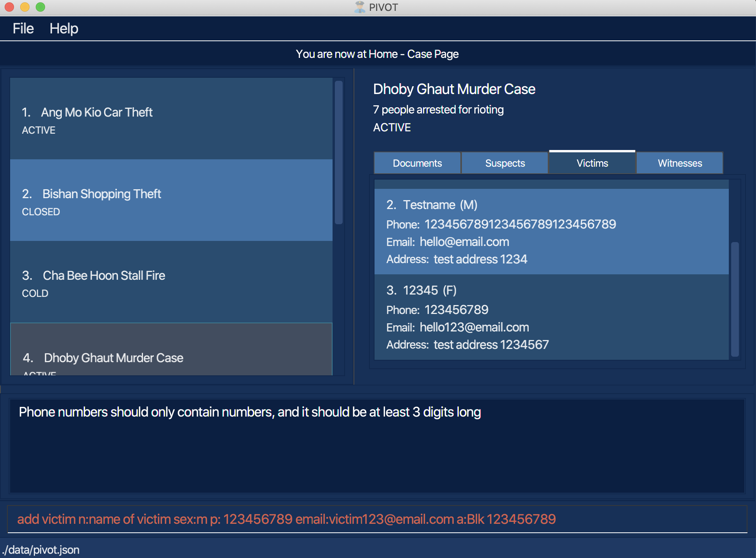Click the yellow macOS minimize button
Viewport: 756px width, 558px height.
pyautogui.click(x=25, y=7)
